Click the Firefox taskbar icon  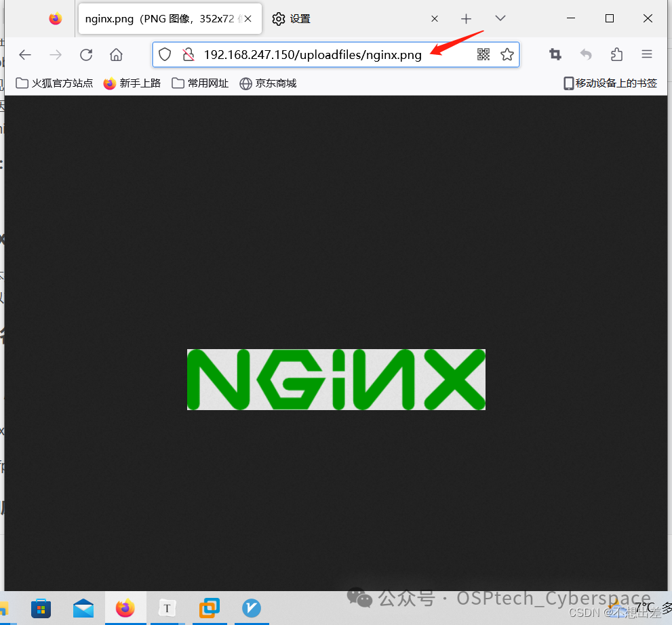click(x=125, y=608)
